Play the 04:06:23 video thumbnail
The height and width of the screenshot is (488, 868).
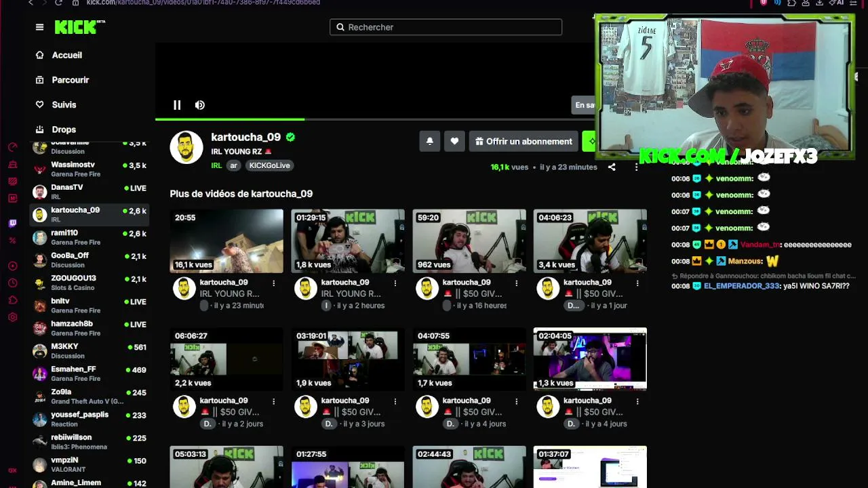pyautogui.click(x=590, y=241)
